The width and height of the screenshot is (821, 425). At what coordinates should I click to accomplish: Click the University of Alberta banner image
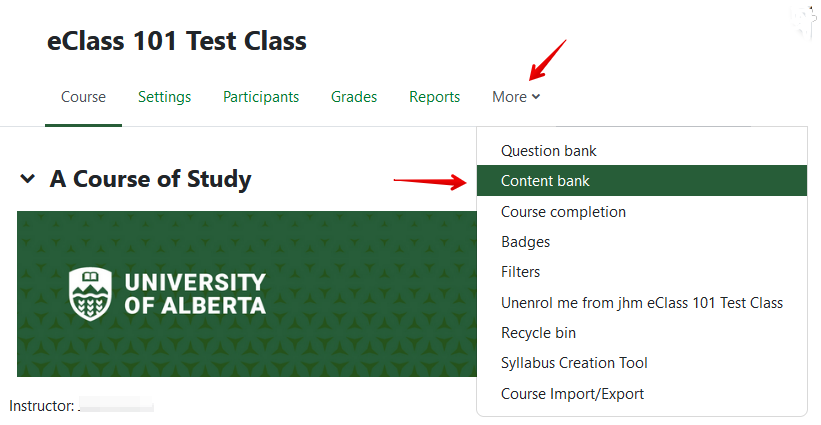tap(247, 294)
